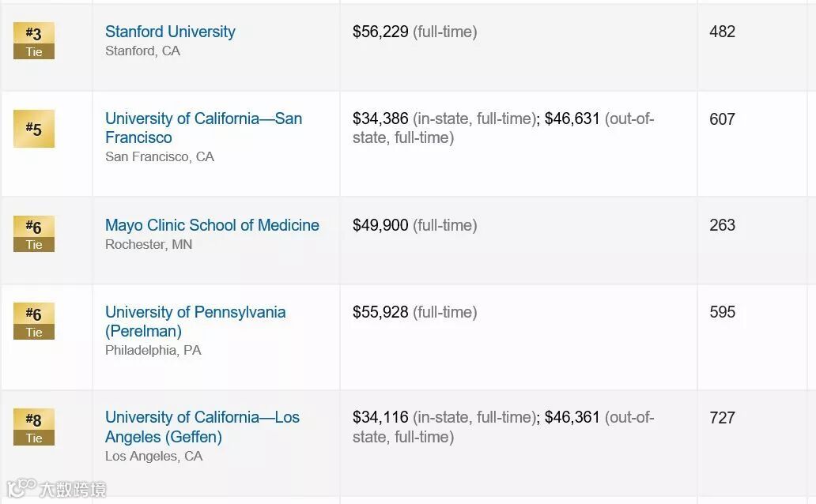
Task: Select Stanford's $56,229 tuition text
Action: click(380, 32)
